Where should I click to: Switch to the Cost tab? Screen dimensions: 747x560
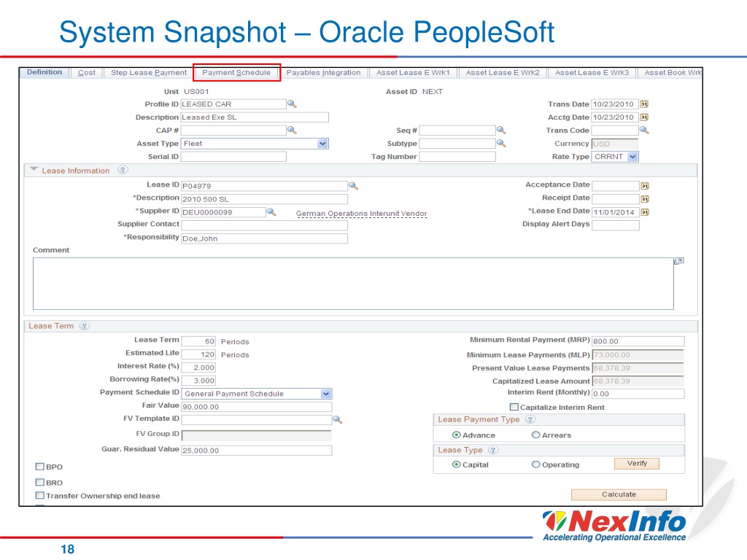pyautogui.click(x=87, y=73)
